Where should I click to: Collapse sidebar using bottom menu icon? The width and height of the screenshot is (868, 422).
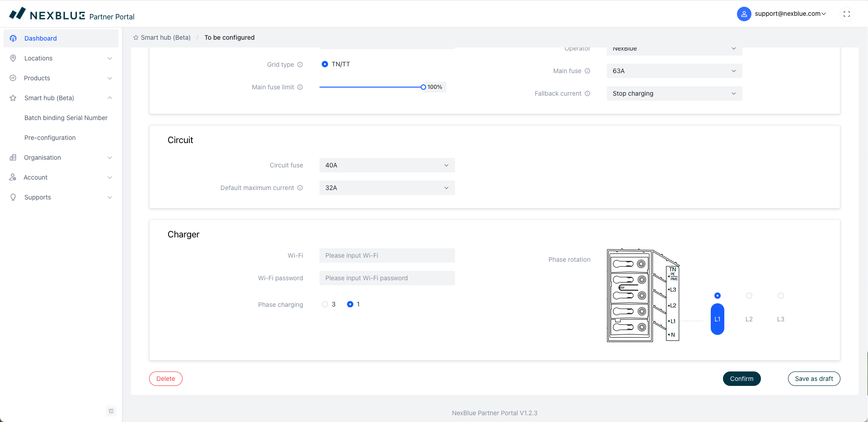pos(111,411)
